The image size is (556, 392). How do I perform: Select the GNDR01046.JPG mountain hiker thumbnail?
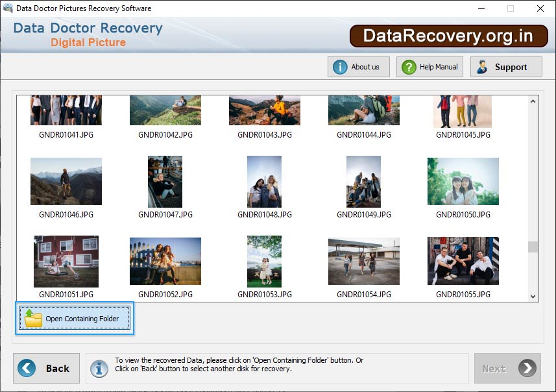pos(66,181)
